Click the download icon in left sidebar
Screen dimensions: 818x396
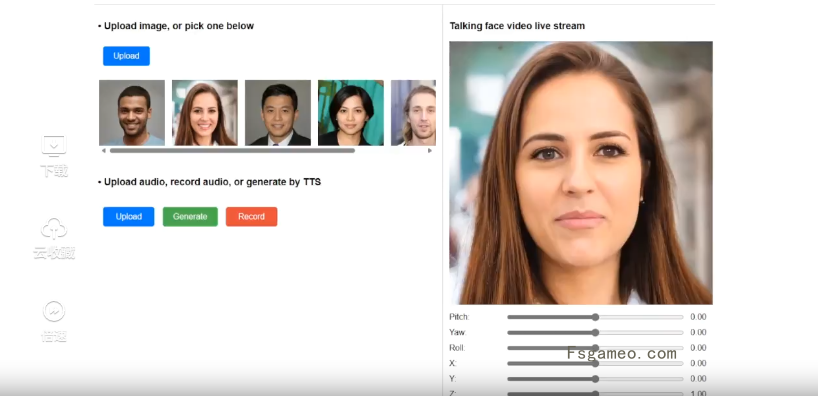pos(54,146)
